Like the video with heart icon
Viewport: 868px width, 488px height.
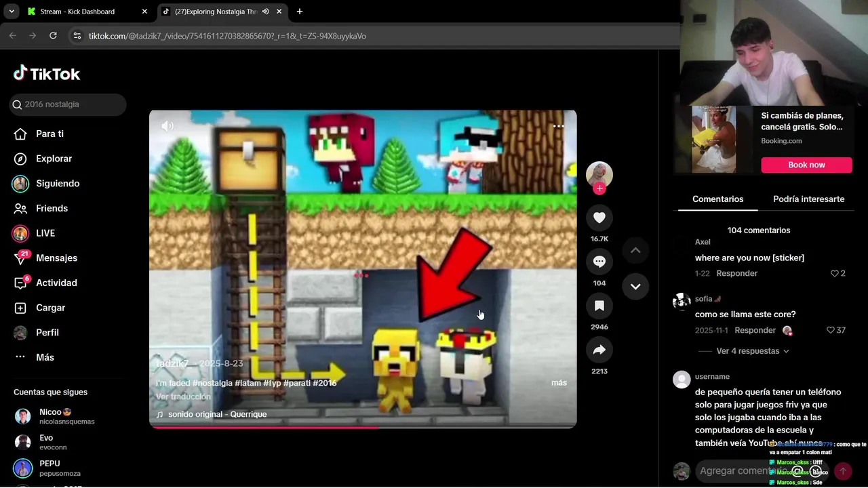[599, 218]
